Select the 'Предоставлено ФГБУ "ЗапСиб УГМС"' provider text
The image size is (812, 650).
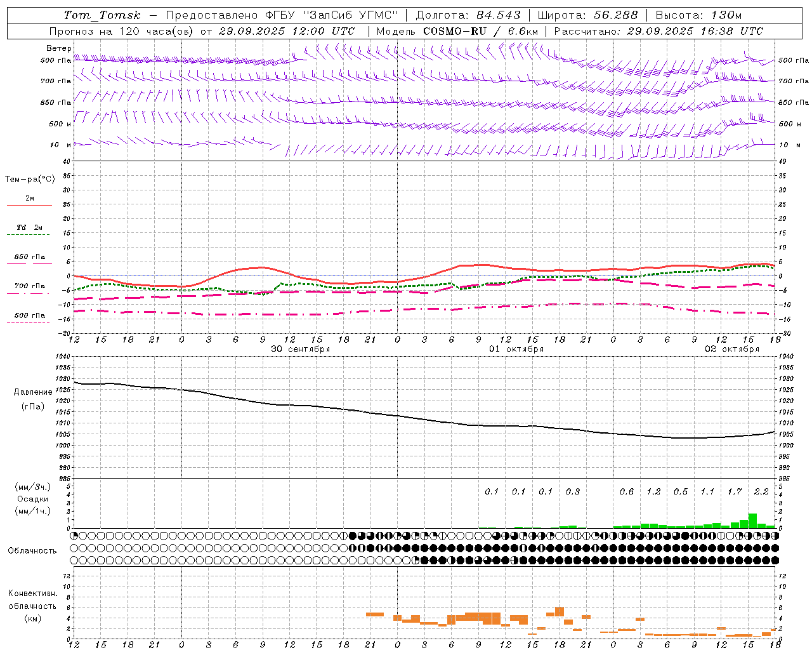click(282, 15)
